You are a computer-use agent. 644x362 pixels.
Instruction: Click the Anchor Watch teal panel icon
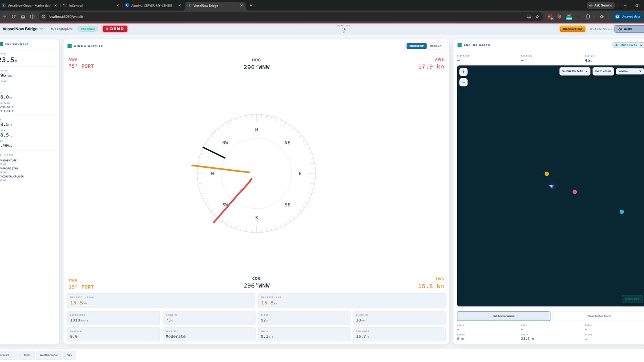click(459, 45)
